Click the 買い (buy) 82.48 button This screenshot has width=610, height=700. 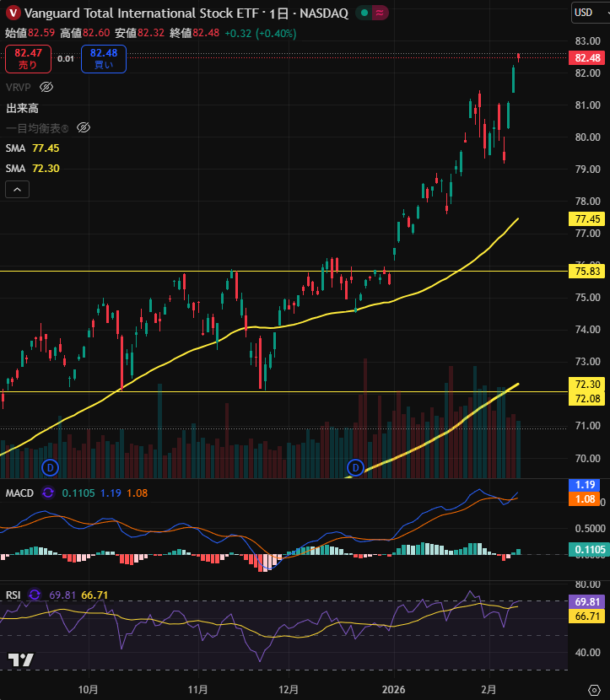pos(104,59)
